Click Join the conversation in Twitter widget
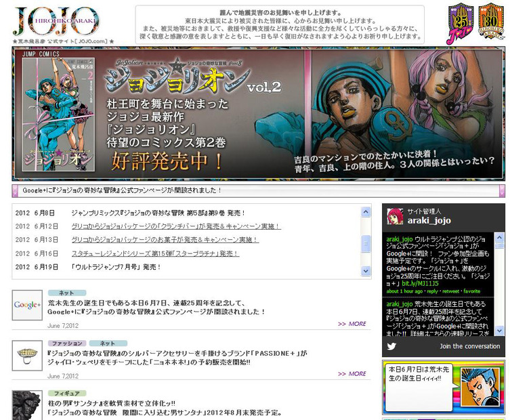Image resolution: width=510 pixels, height=420 pixels. point(469,346)
